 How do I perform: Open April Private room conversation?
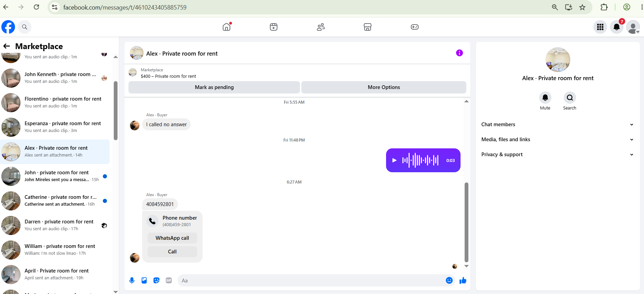[x=55, y=275]
